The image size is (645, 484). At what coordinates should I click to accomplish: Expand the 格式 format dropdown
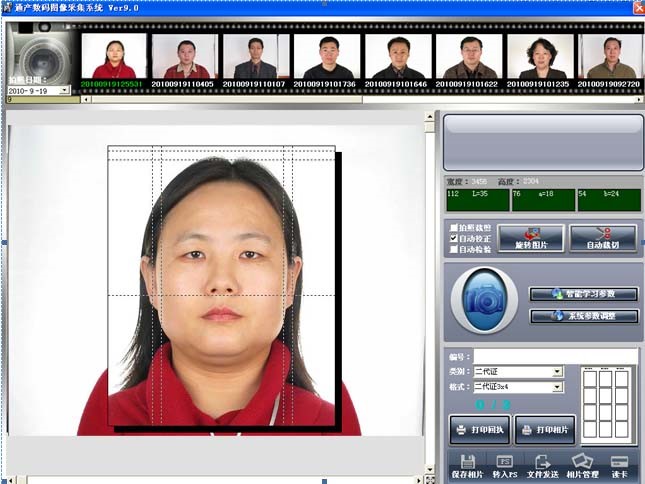coord(557,387)
